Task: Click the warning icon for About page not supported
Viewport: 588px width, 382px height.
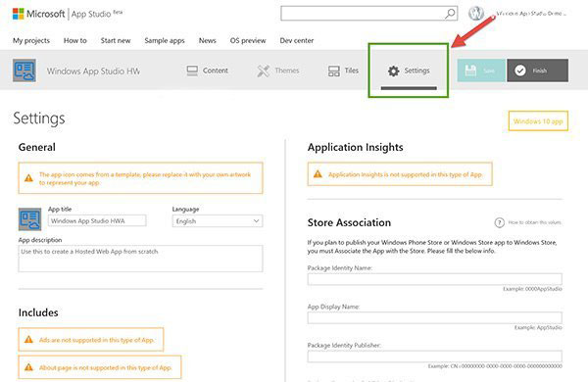Action: click(x=28, y=367)
